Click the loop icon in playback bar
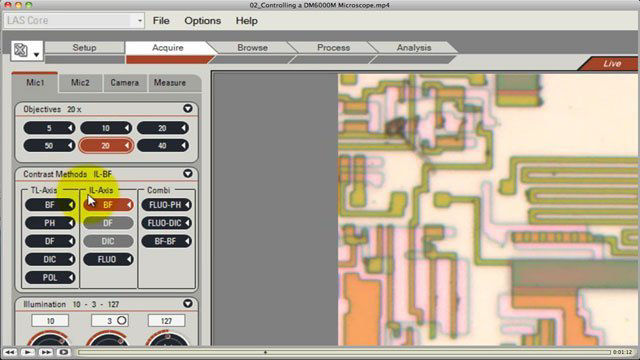Screen dimensions: 640x360 [64, 352]
